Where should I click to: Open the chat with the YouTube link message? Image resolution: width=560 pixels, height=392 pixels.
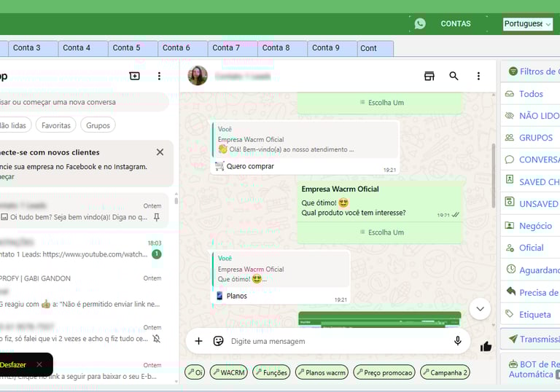[84, 248]
